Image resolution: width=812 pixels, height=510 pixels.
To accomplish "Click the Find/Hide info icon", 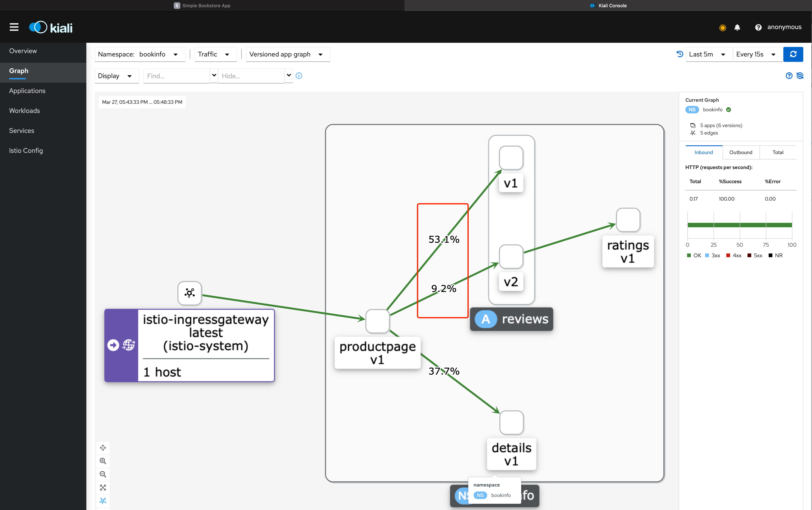I will point(299,76).
